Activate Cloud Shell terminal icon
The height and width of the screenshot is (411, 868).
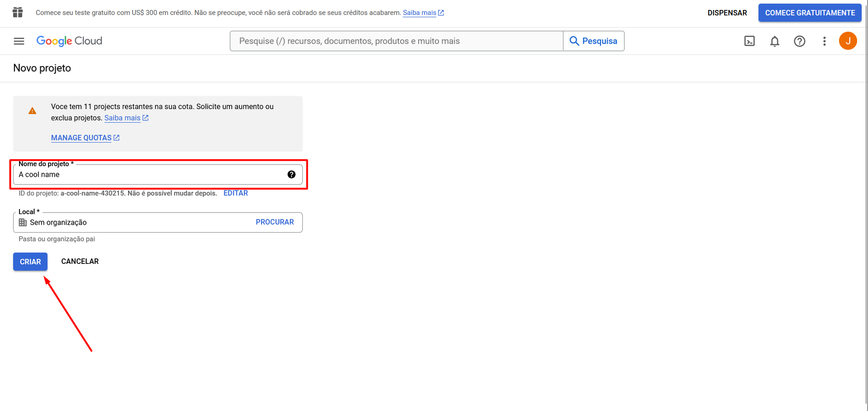pos(750,41)
